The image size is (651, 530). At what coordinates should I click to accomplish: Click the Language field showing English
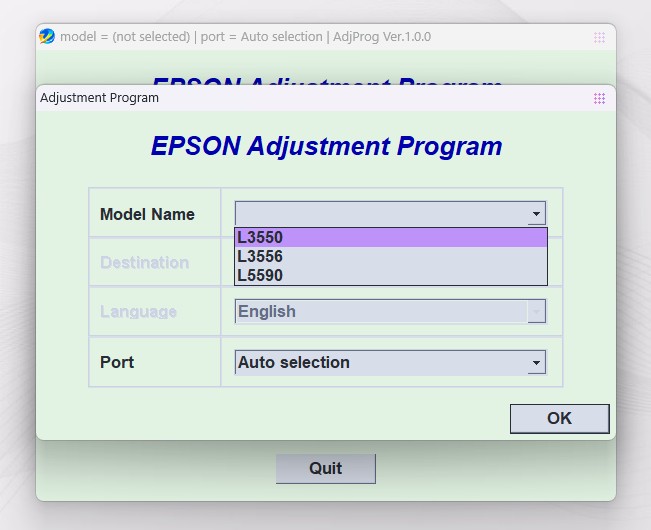[381, 312]
